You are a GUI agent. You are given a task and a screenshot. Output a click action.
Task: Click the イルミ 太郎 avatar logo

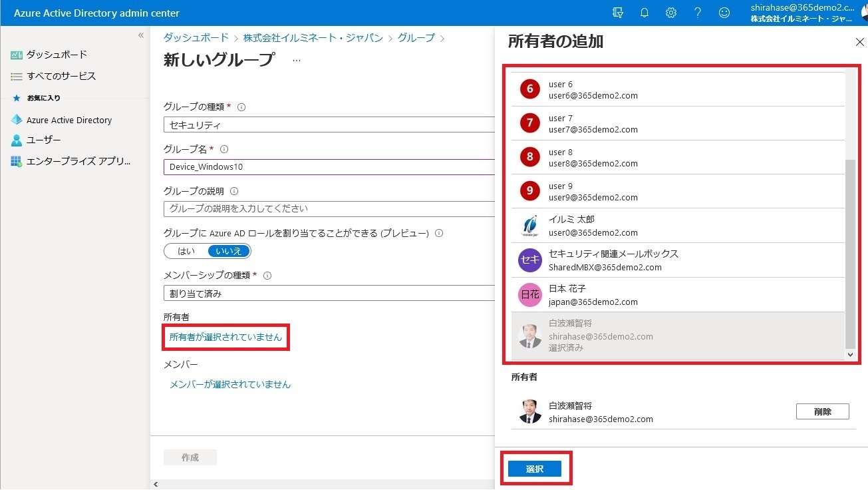530,226
